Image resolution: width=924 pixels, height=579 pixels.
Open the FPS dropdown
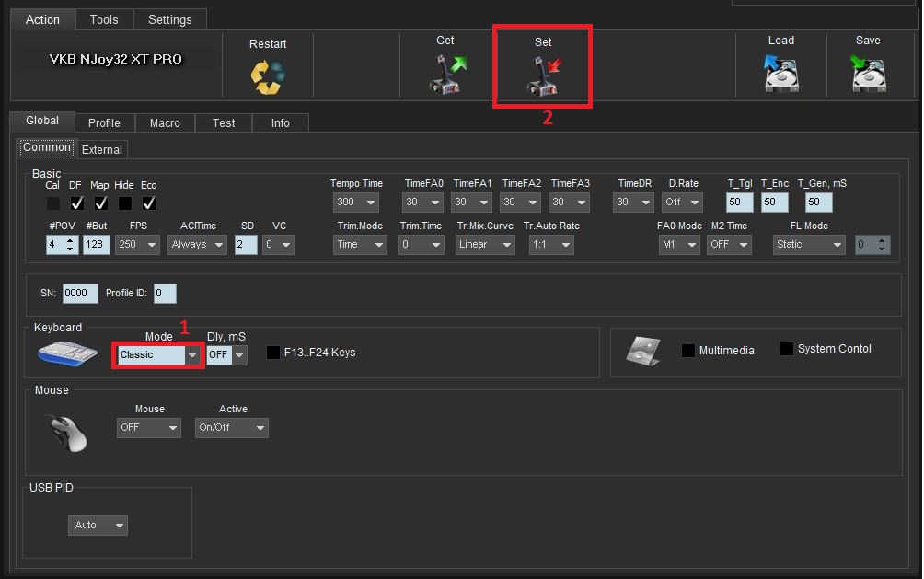[137, 245]
